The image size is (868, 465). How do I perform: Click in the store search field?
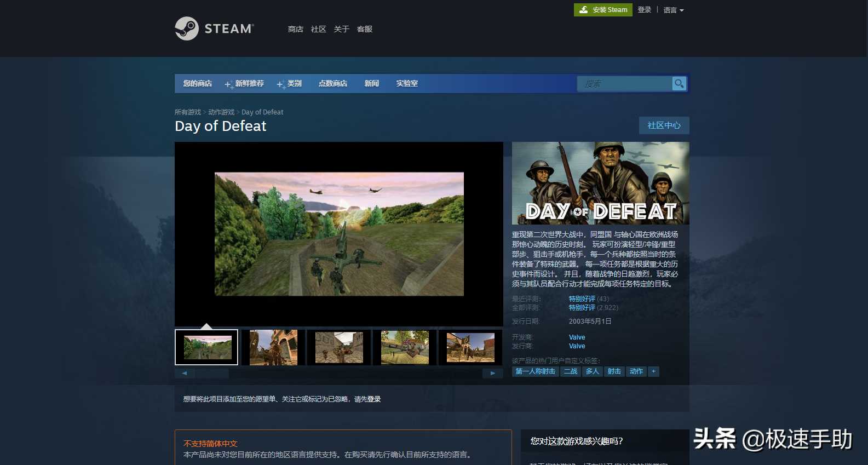(x=624, y=83)
